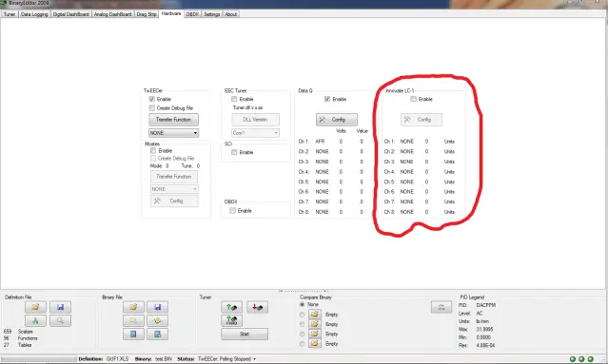The image size is (608, 364).
Task: Open Data Q Config
Action: [x=337, y=120]
